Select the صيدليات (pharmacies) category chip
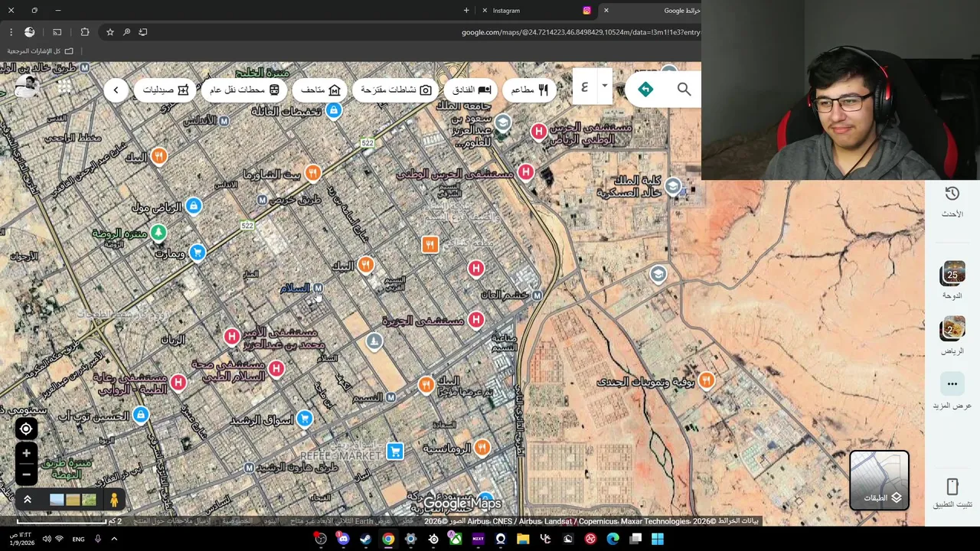980x551 pixels. [165, 90]
